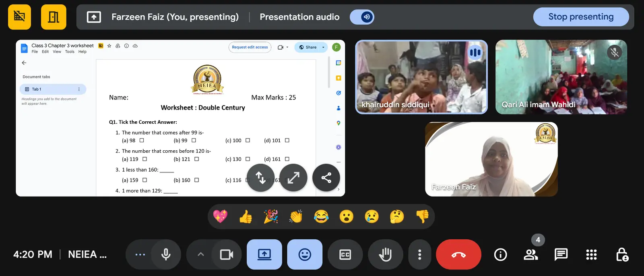644x276 pixels.
Task: Click the Share button in Docs
Action: point(308,47)
